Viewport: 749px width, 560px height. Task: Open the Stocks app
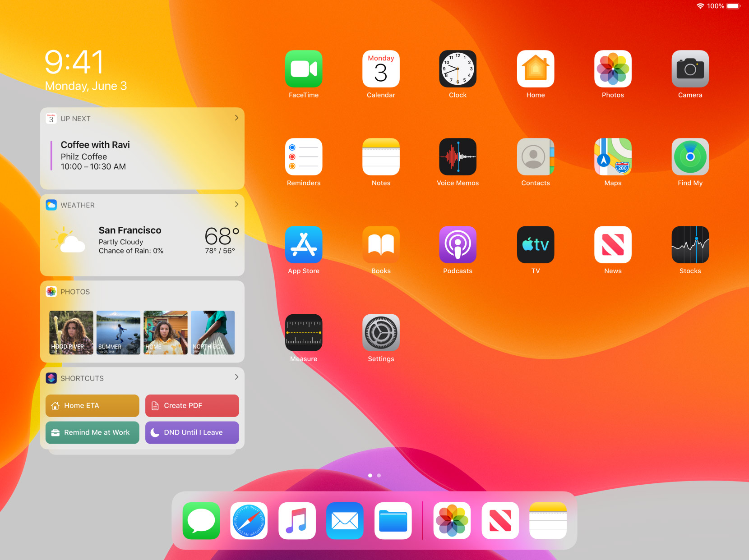pos(689,245)
